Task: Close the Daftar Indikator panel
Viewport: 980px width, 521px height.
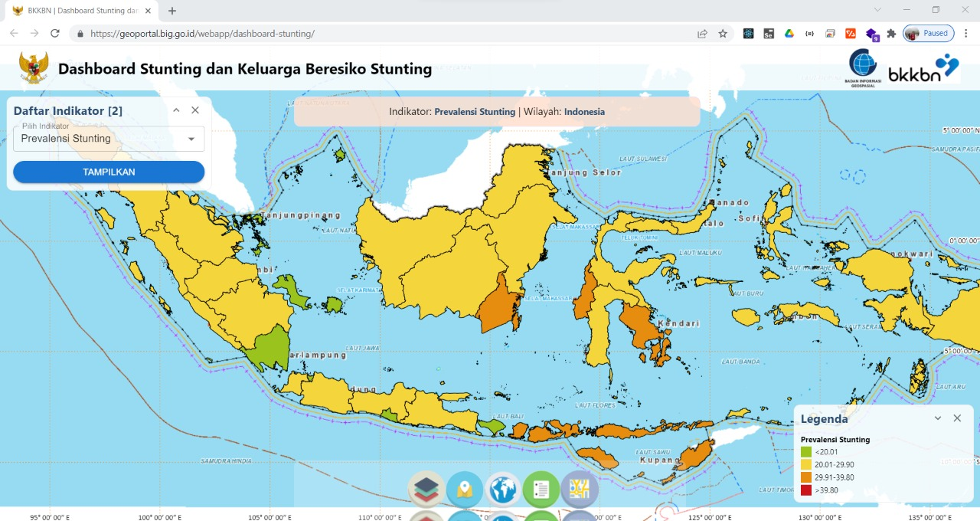Action: pyautogui.click(x=195, y=110)
